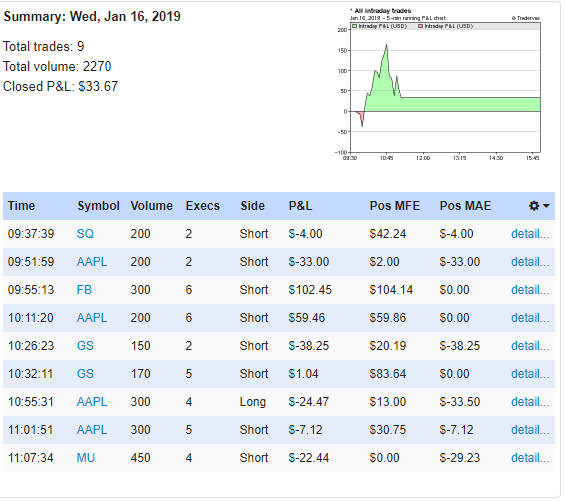565x501 pixels.
Task: Click the $102.45 P&L cell
Action: pos(310,290)
